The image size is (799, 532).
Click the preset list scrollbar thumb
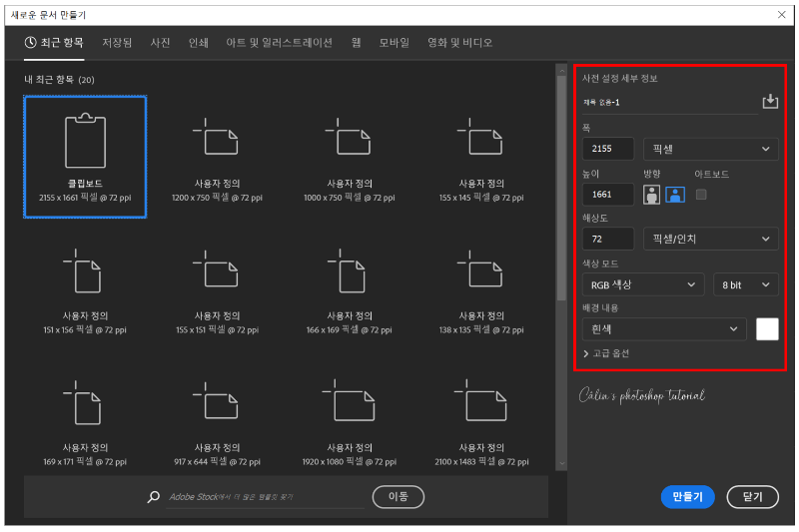point(561,189)
